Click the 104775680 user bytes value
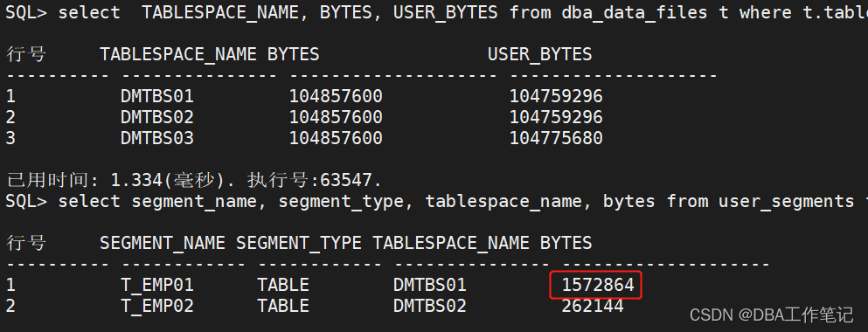868x332 pixels. pyautogui.click(x=556, y=138)
